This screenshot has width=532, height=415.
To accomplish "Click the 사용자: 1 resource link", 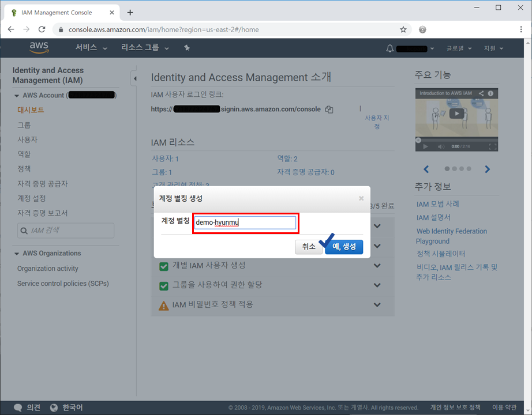I will click(x=165, y=159).
